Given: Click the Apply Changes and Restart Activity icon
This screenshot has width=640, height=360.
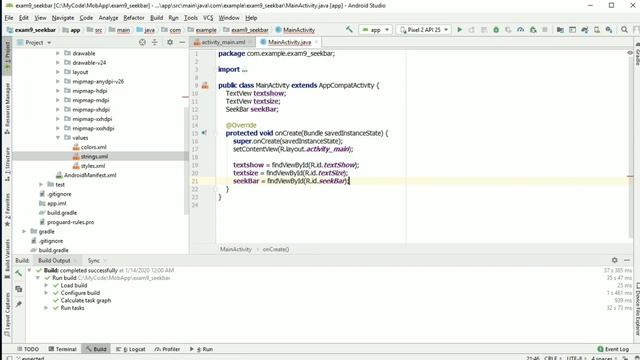Looking at the screenshot, I should tap(472, 30).
